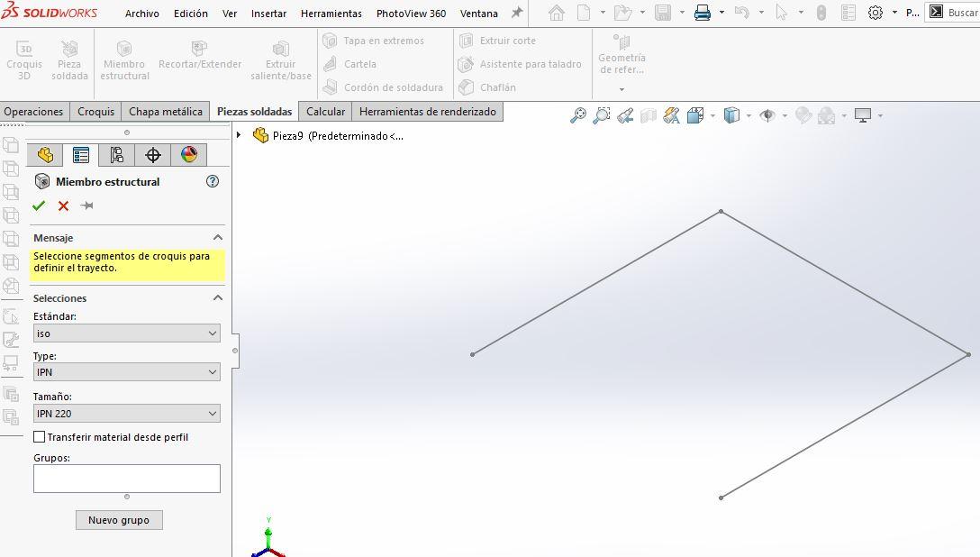Open the DimXpertManager crosshair tab
The width and height of the screenshot is (980, 557).
(x=153, y=155)
